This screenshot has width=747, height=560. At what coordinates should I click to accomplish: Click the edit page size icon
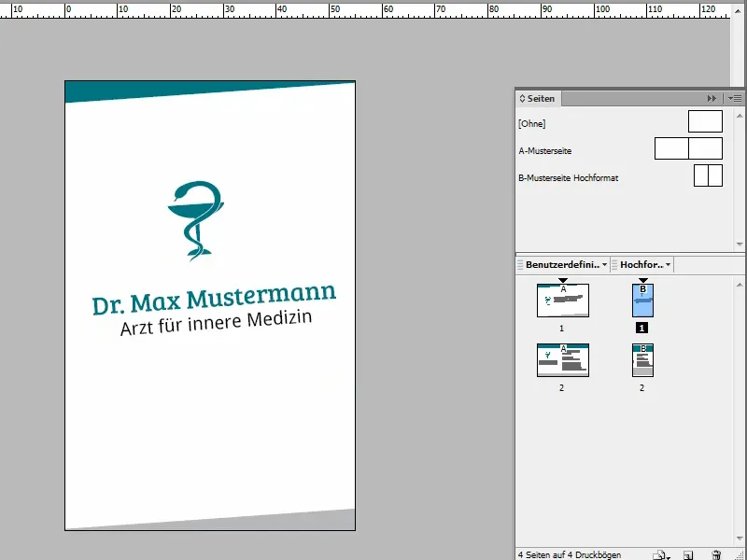tap(661, 554)
